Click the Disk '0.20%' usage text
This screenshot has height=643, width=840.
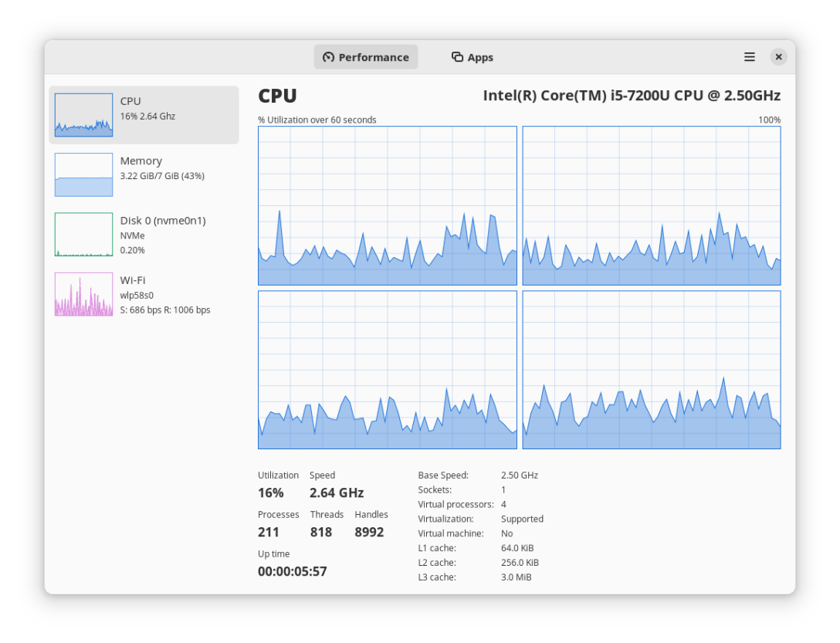[x=132, y=250]
